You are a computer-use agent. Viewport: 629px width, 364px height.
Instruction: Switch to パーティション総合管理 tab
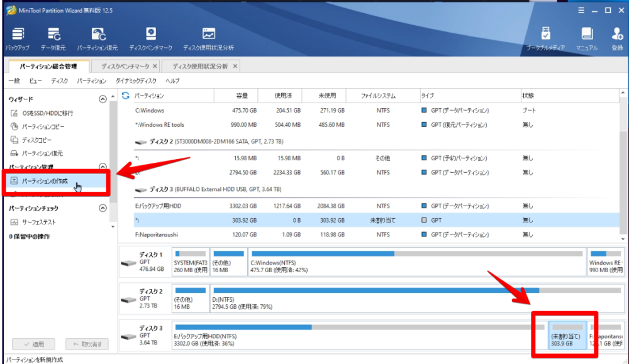tap(48, 66)
